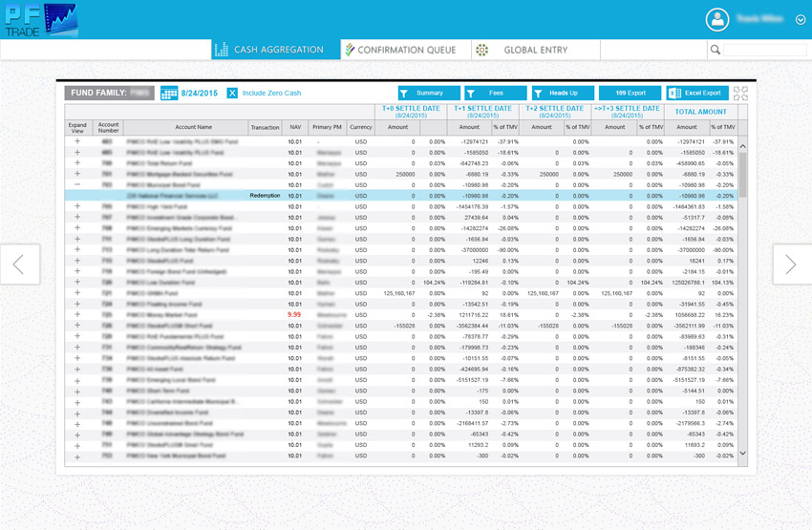Go to previous page with left arrow

pyautogui.click(x=19, y=265)
